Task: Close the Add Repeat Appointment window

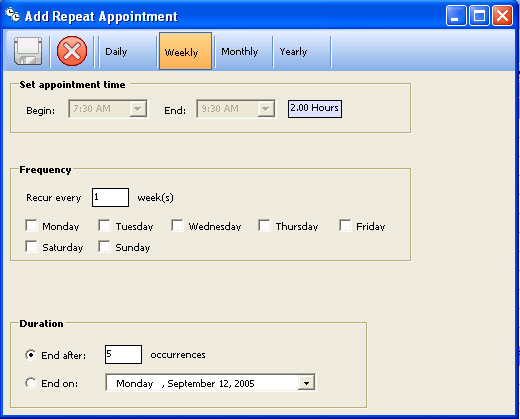Action: pyautogui.click(x=502, y=15)
